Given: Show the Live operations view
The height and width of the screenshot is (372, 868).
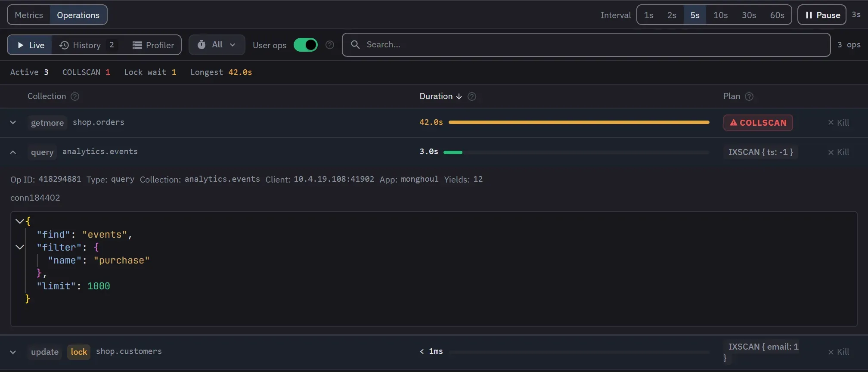Looking at the screenshot, I should point(30,45).
